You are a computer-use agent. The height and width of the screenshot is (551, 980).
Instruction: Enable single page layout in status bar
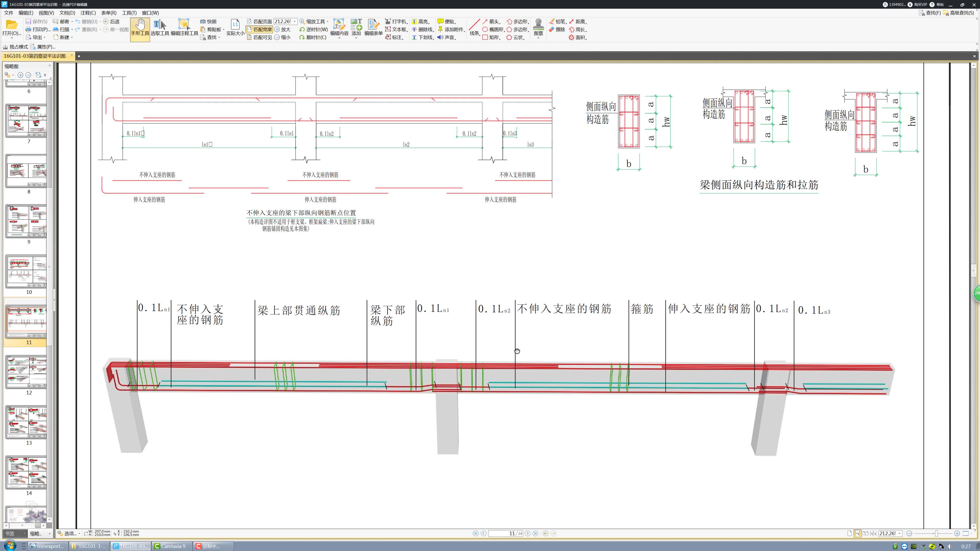coord(849,533)
